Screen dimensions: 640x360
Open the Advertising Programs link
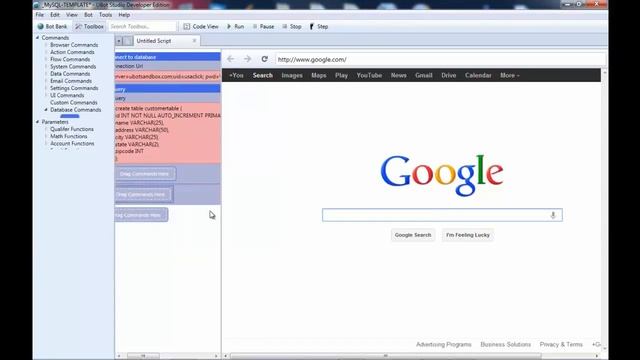click(444, 344)
